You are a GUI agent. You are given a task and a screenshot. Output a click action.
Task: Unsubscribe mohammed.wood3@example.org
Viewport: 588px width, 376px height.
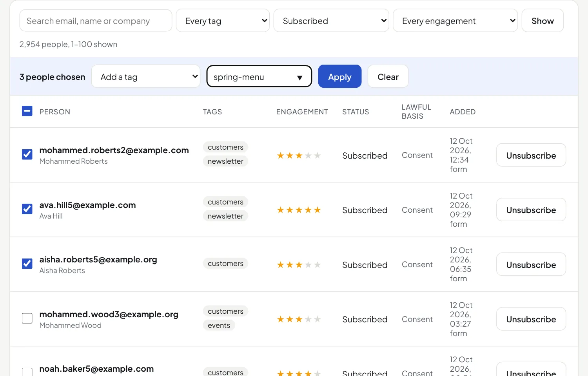[x=531, y=319]
